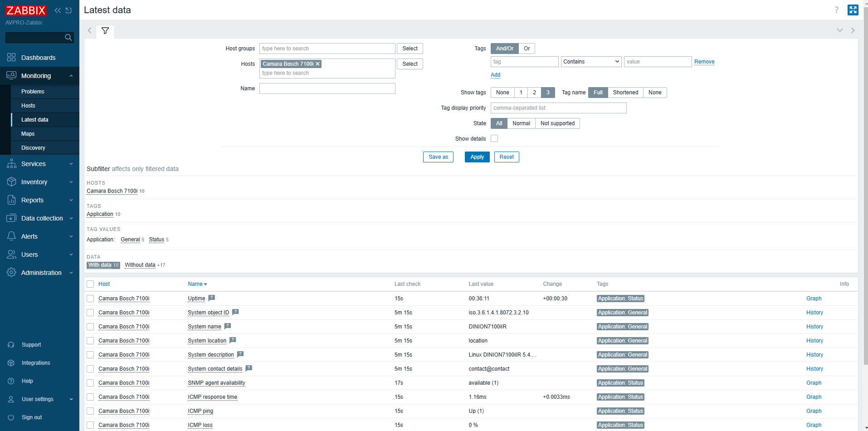Screen dimensions: 868x431
Task: Click the Services sidebar icon
Action: coord(11,164)
